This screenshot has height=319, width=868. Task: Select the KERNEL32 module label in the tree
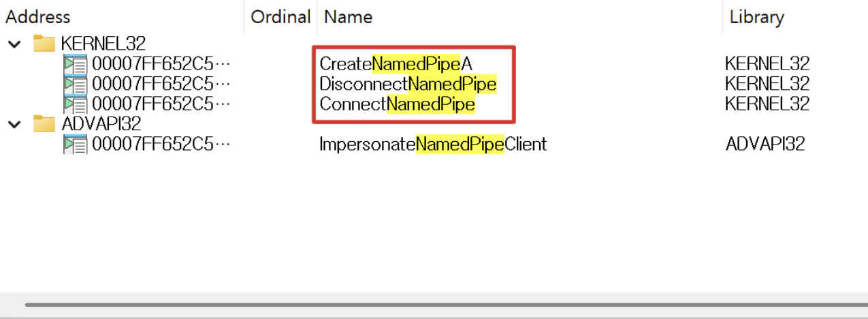pyautogui.click(x=103, y=44)
